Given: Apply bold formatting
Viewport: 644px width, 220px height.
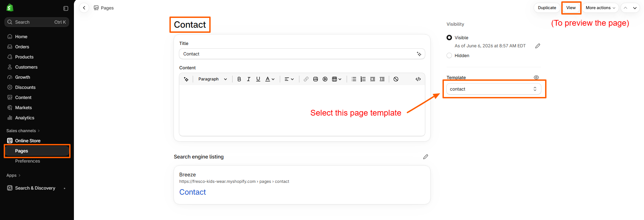Looking at the screenshot, I should pos(239,79).
